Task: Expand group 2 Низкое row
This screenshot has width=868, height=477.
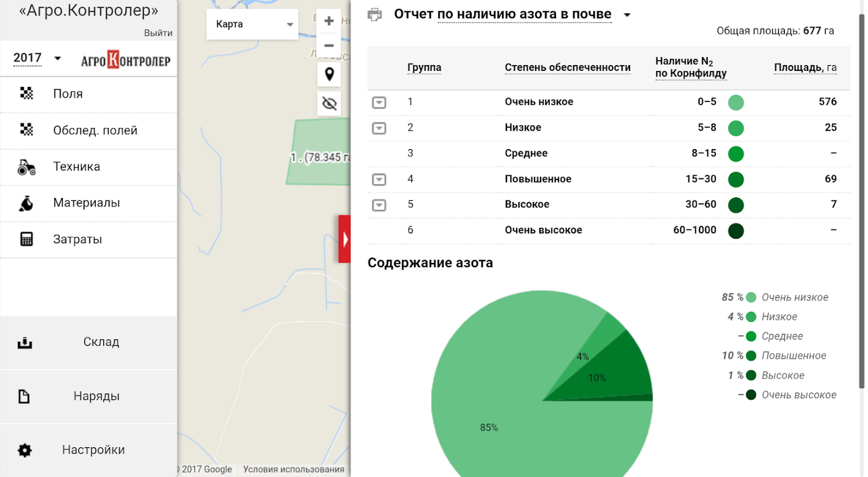Action: pos(379,128)
